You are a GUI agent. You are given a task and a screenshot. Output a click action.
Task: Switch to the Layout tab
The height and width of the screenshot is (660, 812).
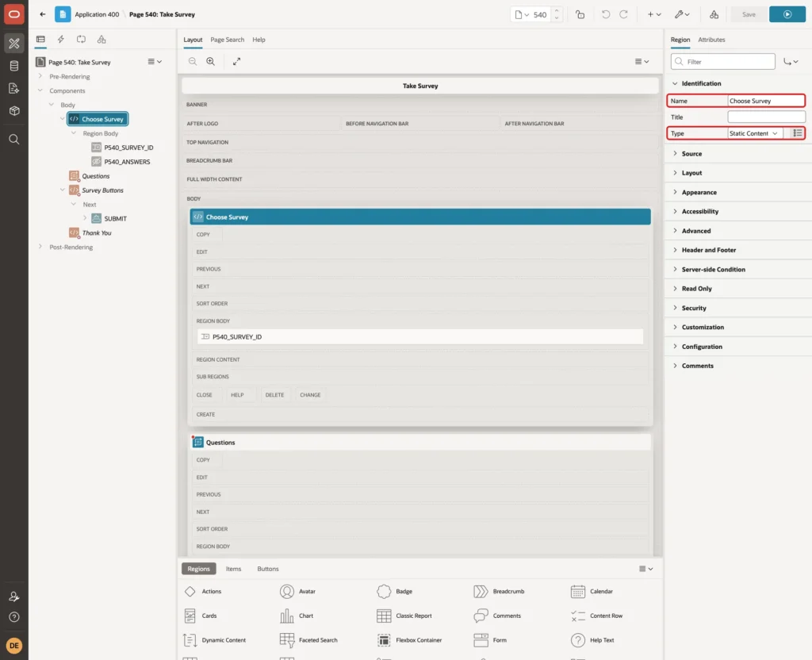193,40
